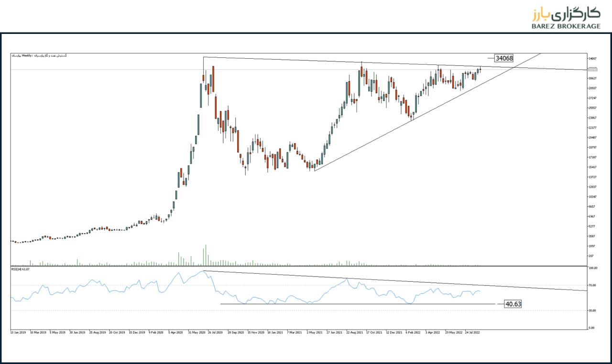Click the 22 Aug 2021 date label
Viewport: 612px width, 364px height.
tap(355, 332)
